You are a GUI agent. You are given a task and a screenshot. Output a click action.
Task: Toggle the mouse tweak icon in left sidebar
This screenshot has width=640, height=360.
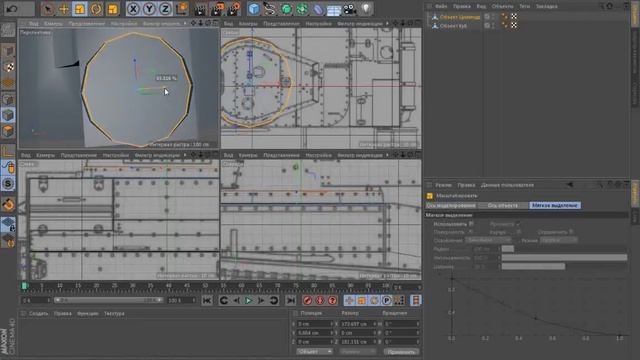click(8, 167)
